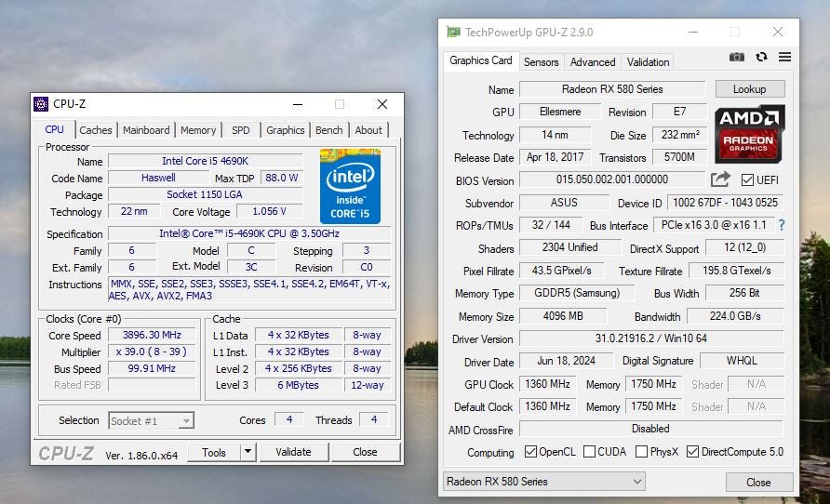This screenshot has width=830, height=504.
Task: Click the Core Voltage value 1.056 V
Action: [269, 211]
